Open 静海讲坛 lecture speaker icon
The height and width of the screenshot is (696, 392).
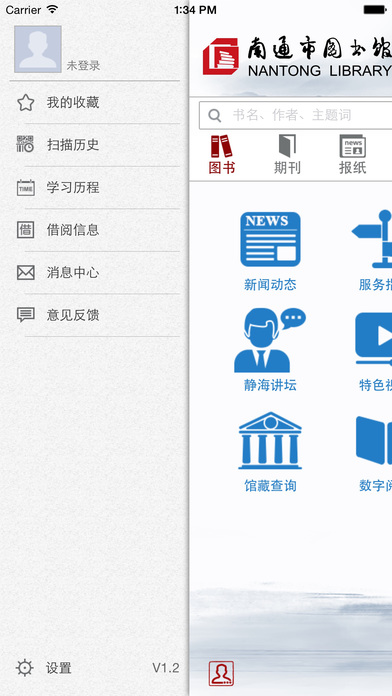(x=270, y=340)
